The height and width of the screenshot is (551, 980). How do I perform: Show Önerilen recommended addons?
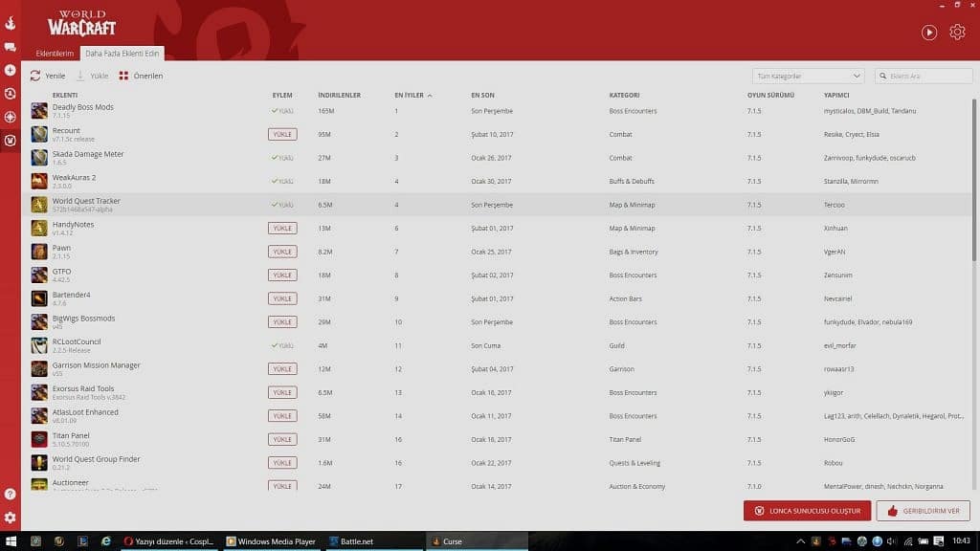142,76
